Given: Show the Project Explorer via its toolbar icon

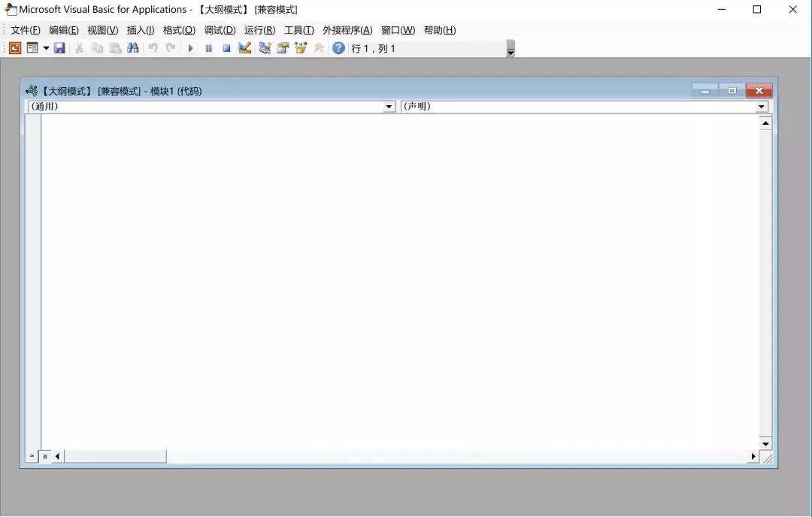Looking at the screenshot, I should click(x=265, y=47).
